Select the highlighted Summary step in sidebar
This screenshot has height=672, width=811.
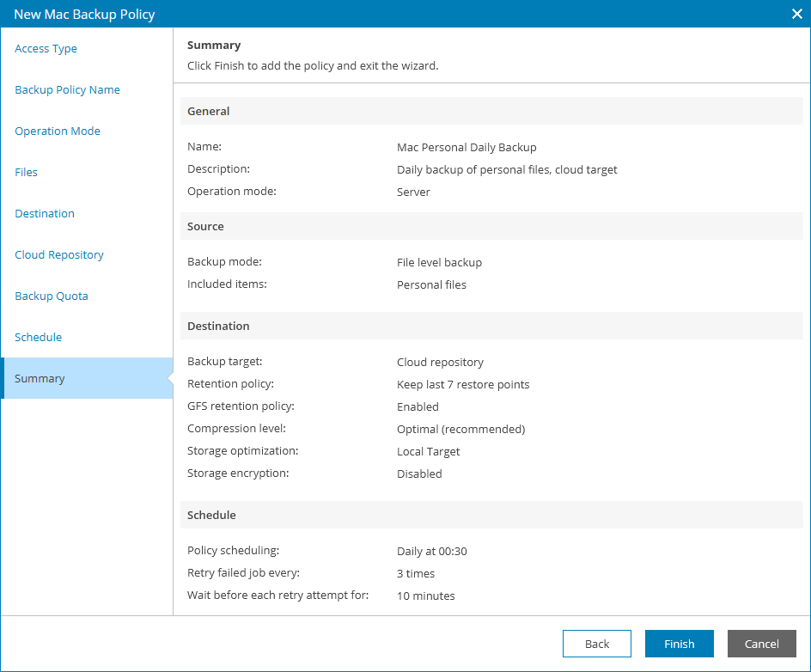(40, 379)
